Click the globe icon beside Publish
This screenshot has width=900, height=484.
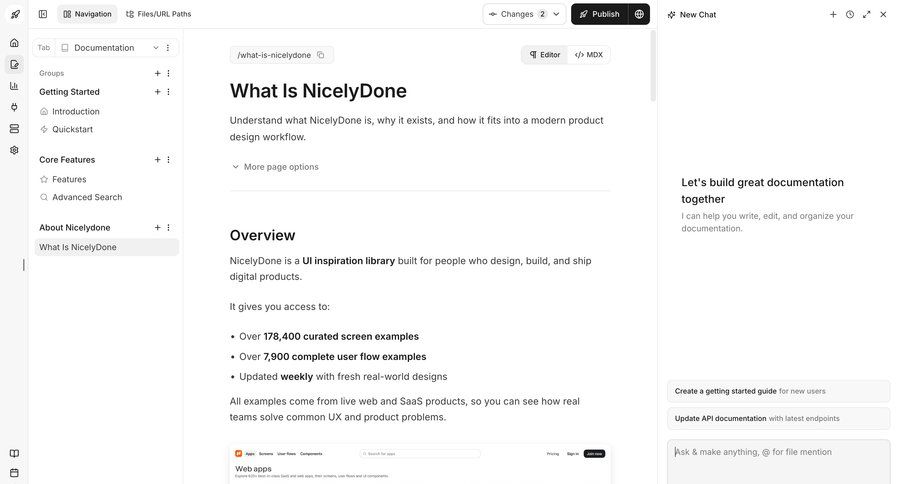[x=640, y=14]
